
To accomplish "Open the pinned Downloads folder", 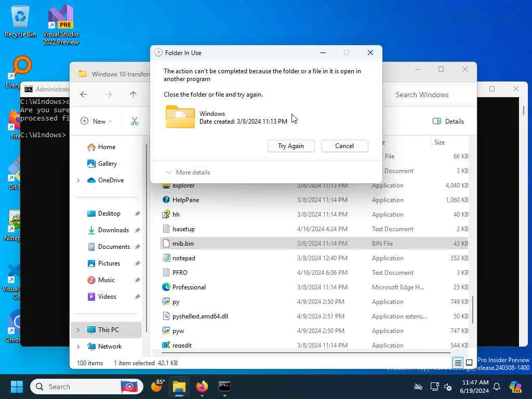I will (x=108, y=230).
